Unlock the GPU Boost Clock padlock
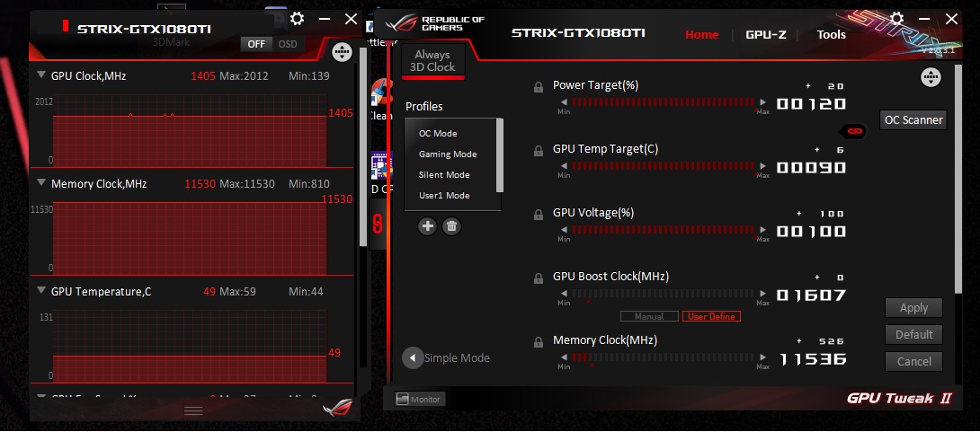This screenshot has height=432, width=980. coord(539,278)
